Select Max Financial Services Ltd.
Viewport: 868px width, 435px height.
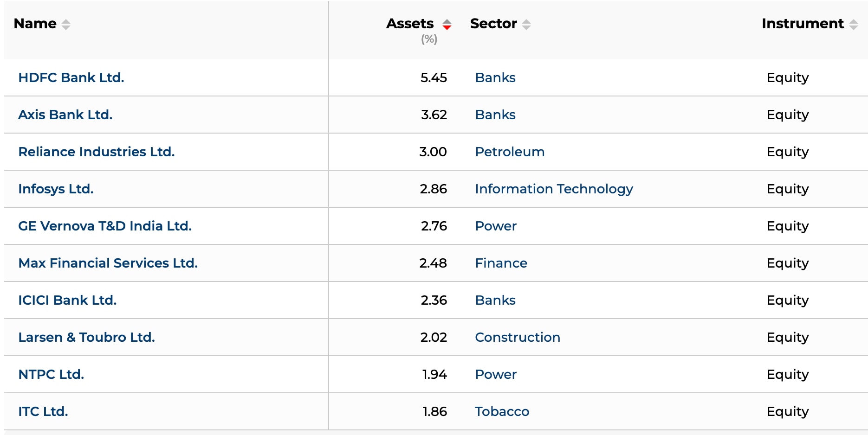click(x=108, y=263)
